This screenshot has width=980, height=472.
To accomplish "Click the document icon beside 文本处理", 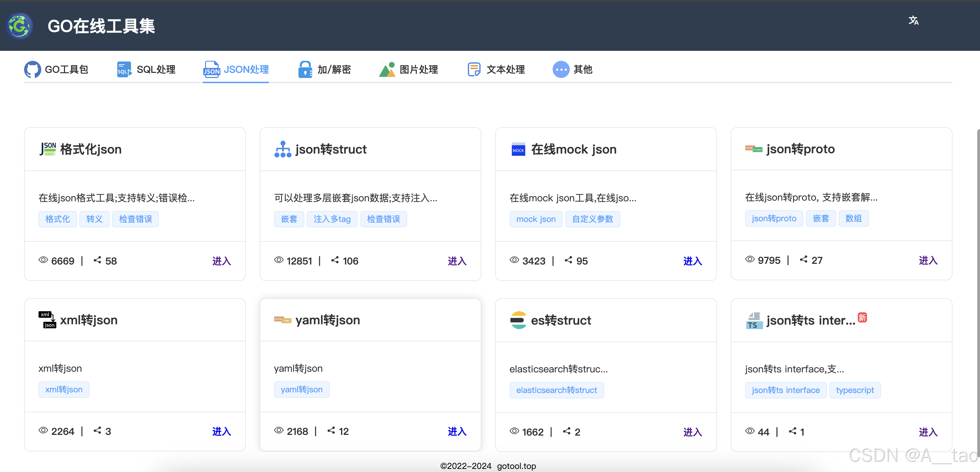I will 474,69.
